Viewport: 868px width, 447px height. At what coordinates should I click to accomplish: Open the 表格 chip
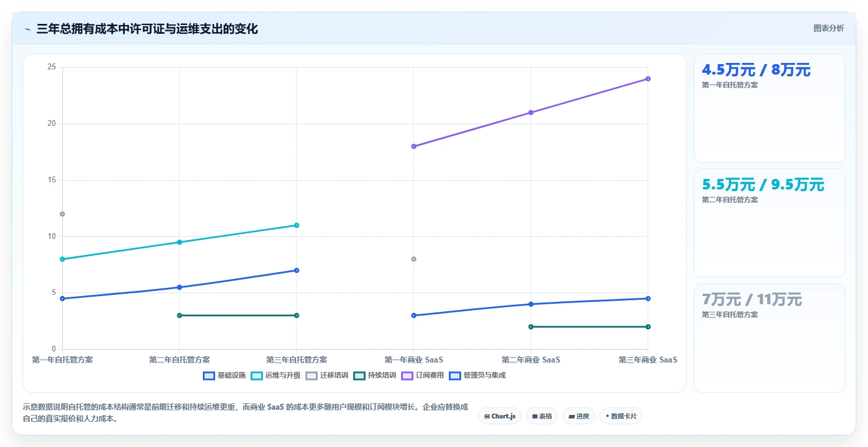click(542, 416)
